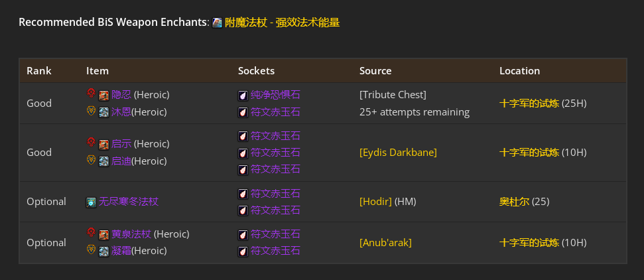Click the gem icon beside 纯净恐惧石

(243, 95)
